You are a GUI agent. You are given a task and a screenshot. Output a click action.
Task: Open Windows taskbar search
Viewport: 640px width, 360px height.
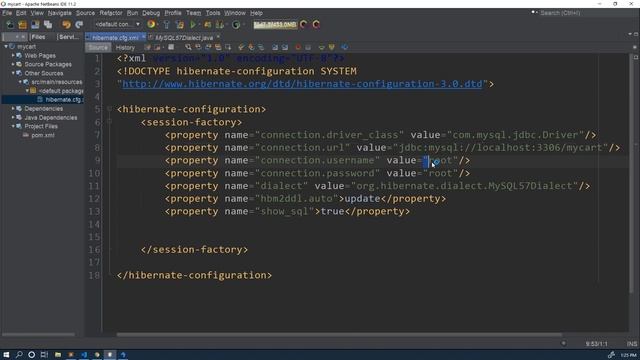click(19, 355)
